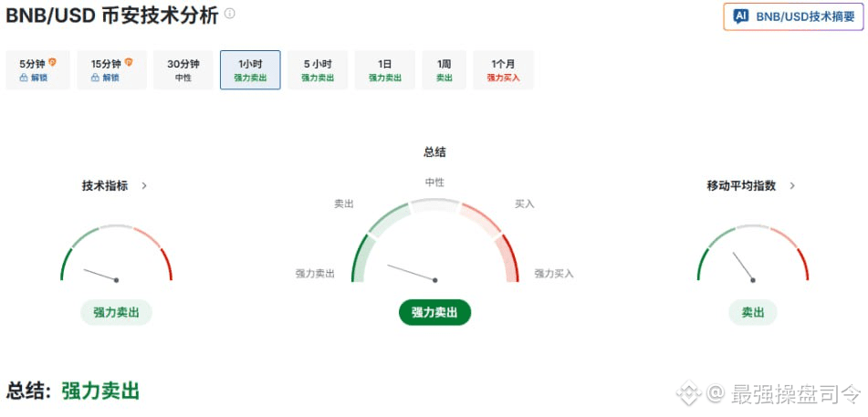This screenshot has width=868, height=417.
Task: Expand the chevron next to 移动平均指数
Action: click(792, 186)
